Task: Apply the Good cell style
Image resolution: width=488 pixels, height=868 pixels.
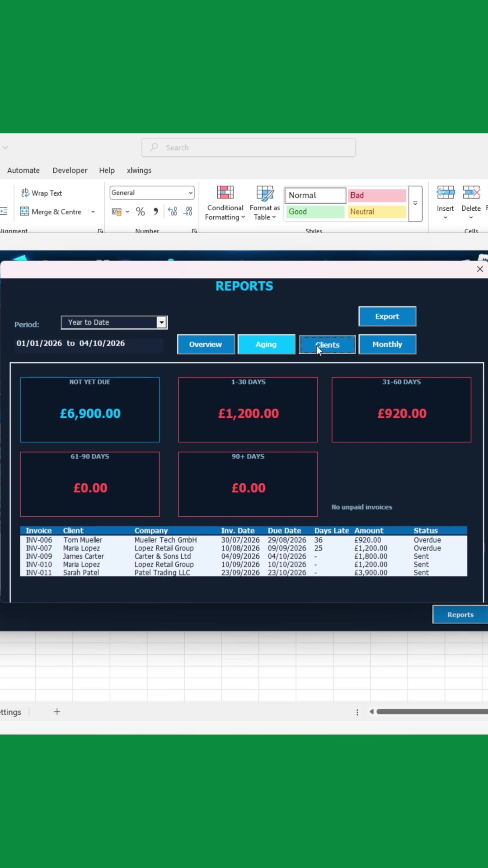Action: (x=314, y=212)
